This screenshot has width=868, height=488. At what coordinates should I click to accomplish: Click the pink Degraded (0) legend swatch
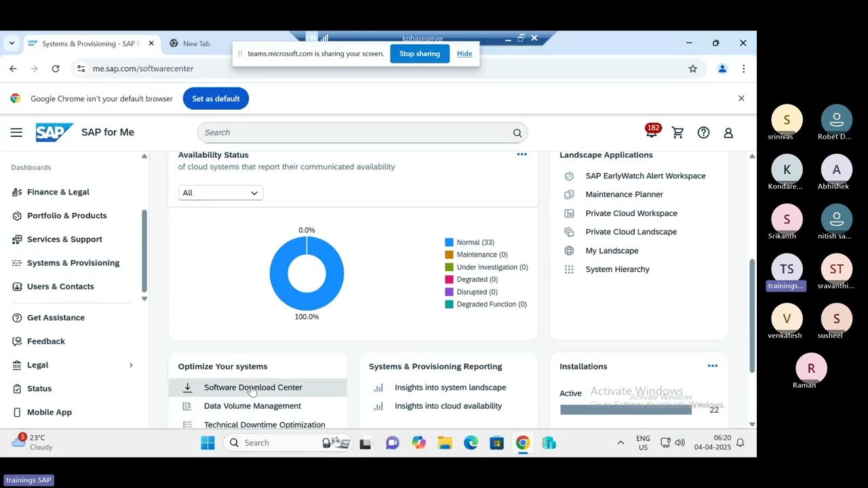(x=449, y=280)
